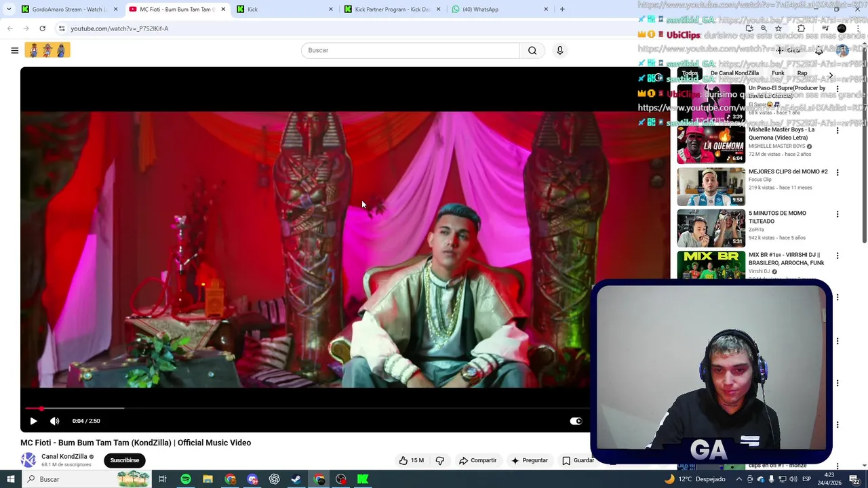Mute the video with the speaker button
The height and width of the screenshot is (488, 868).
click(x=55, y=421)
